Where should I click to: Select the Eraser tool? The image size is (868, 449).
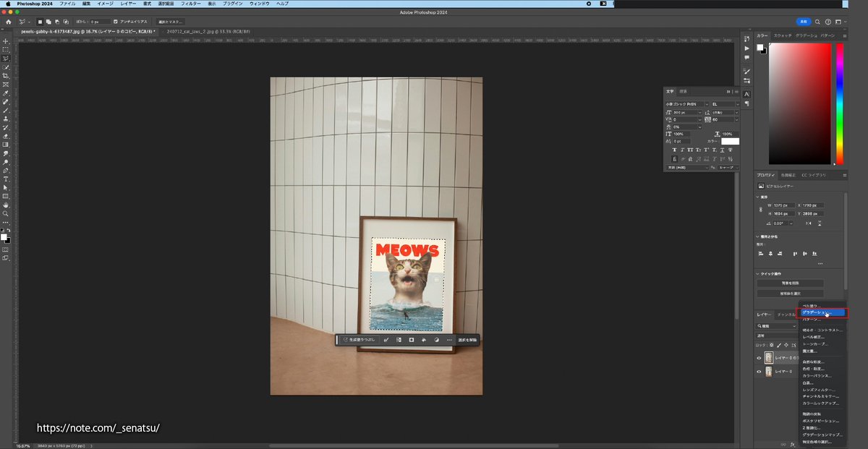pyautogui.click(x=6, y=136)
